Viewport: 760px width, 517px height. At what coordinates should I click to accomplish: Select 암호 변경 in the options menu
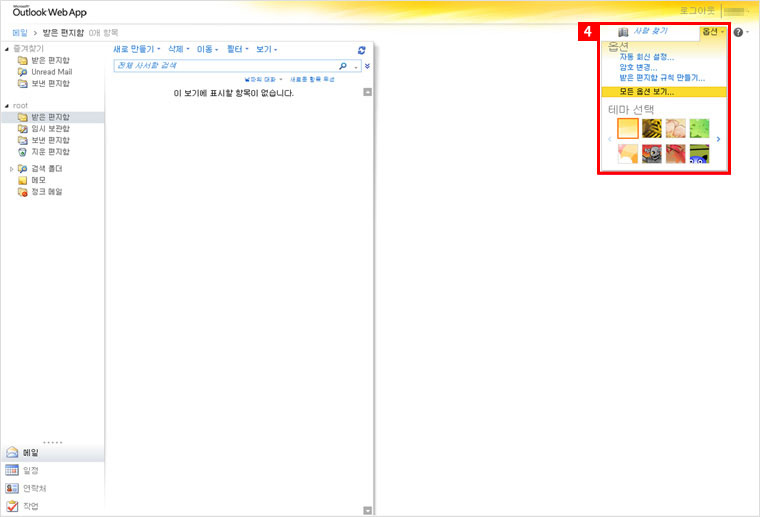pyautogui.click(x=638, y=67)
